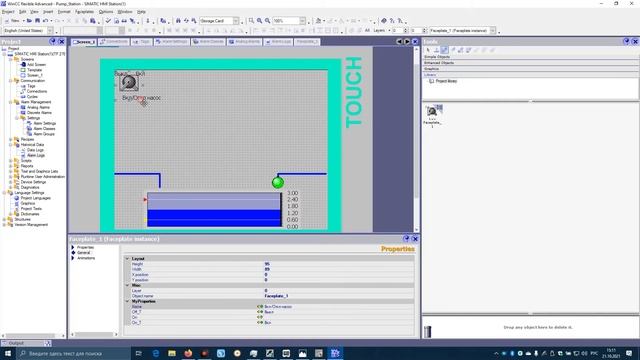Click the green indicator lamp on screen
Screen dimensions: 640x360
(278, 182)
